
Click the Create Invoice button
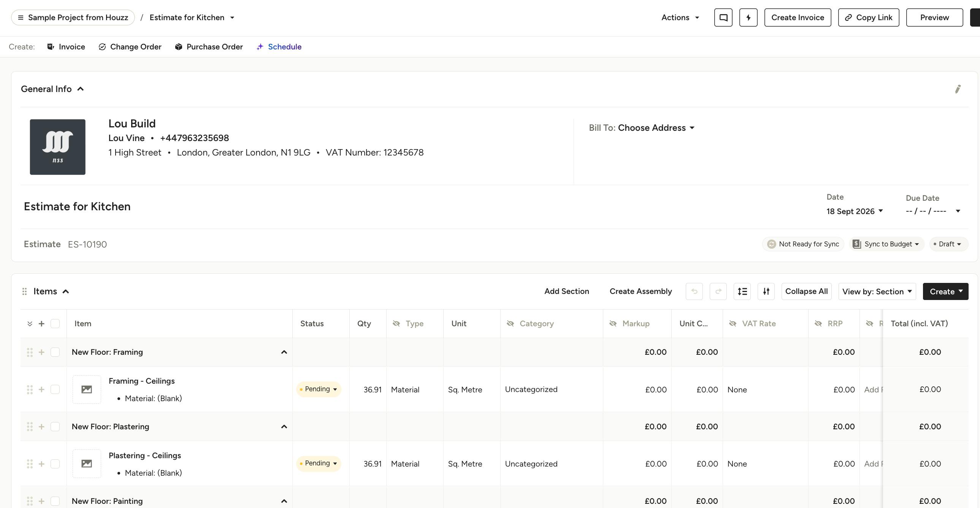pos(798,17)
